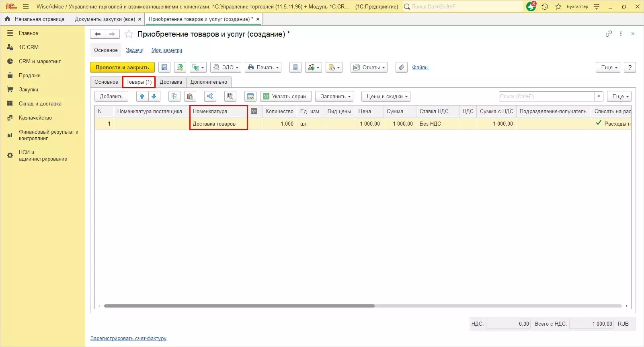Get a link to this document via chain icon
644x347 pixels.
(x=609, y=34)
